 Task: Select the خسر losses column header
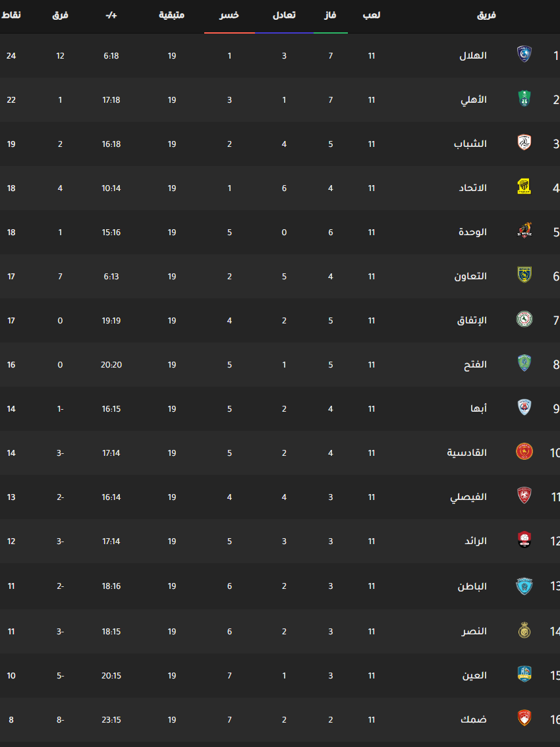coord(229,15)
